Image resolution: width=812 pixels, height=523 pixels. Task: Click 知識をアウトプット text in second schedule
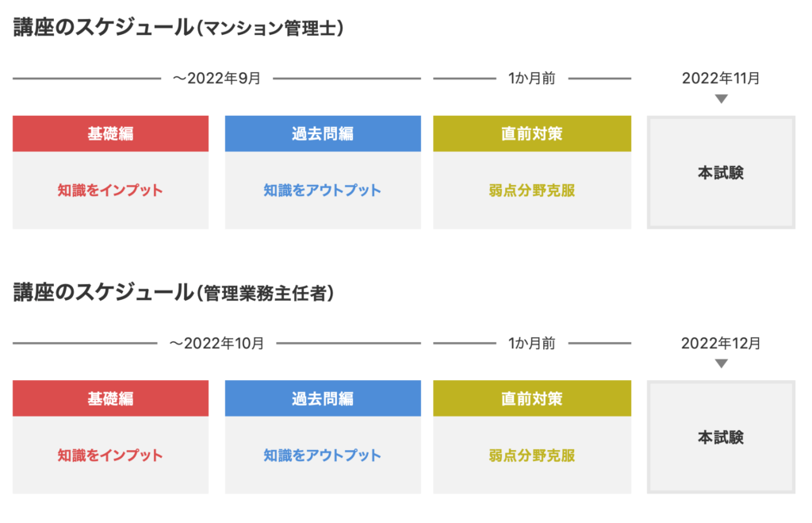pyautogui.click(x=323, y=455)
